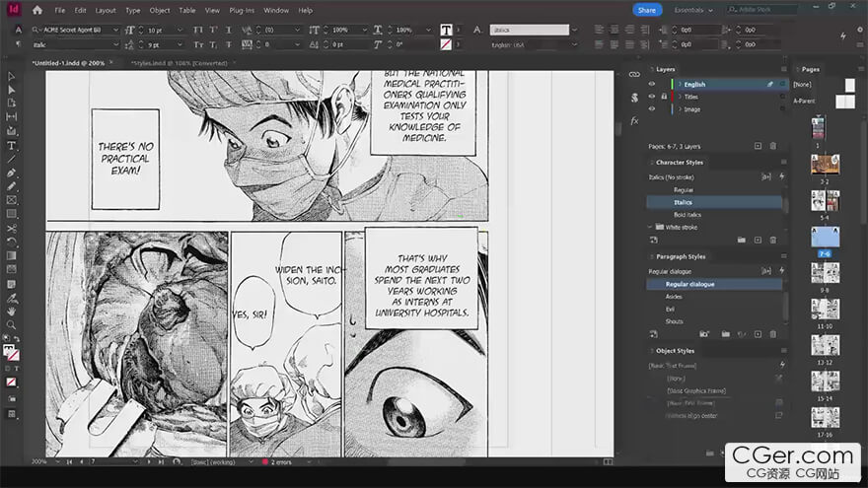Expand the Titles layer
The image size is (868, 488).
click(x=680, y=97)
